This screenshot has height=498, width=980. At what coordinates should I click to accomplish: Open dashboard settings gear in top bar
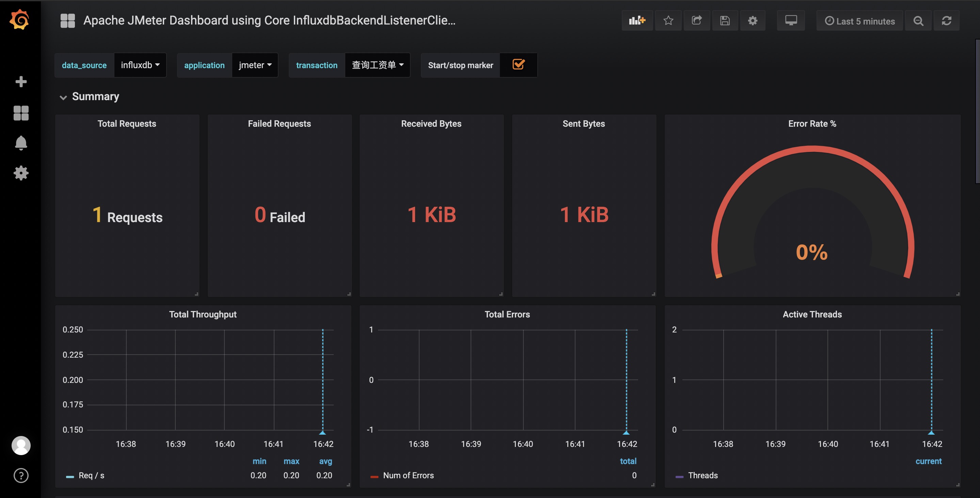click(753, 20)
